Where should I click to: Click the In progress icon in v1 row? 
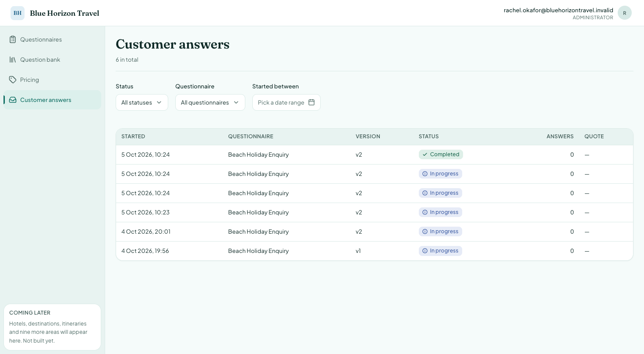coord(425,251)
